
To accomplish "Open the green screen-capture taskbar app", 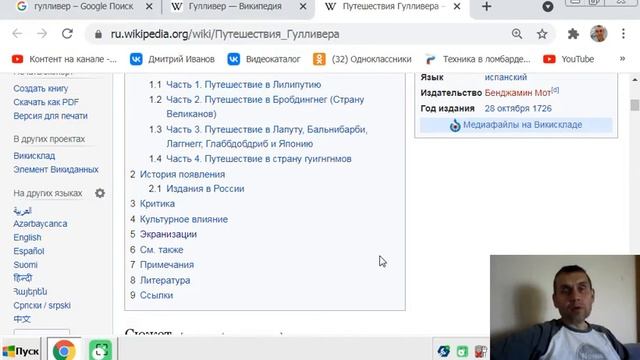I will (100, 350).
